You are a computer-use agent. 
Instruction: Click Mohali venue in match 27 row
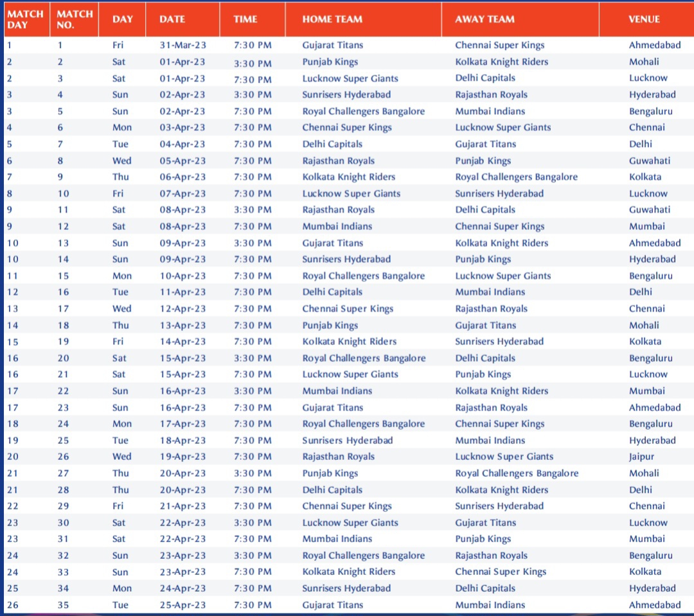(x=644, y=473)
